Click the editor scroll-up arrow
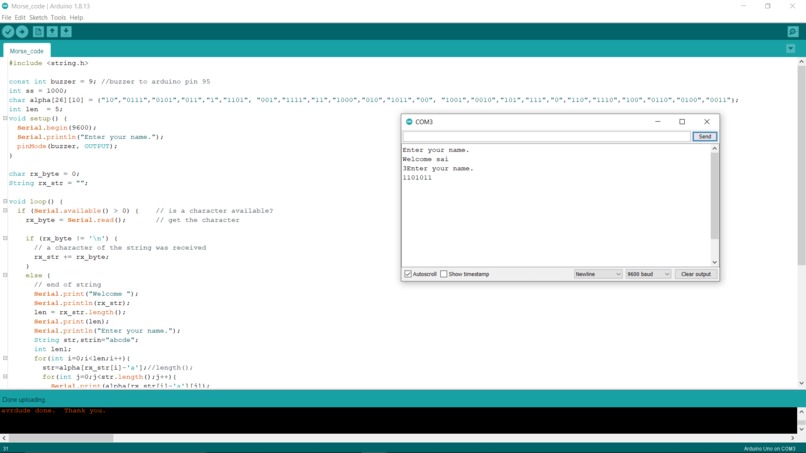 (x=801, y=62)
